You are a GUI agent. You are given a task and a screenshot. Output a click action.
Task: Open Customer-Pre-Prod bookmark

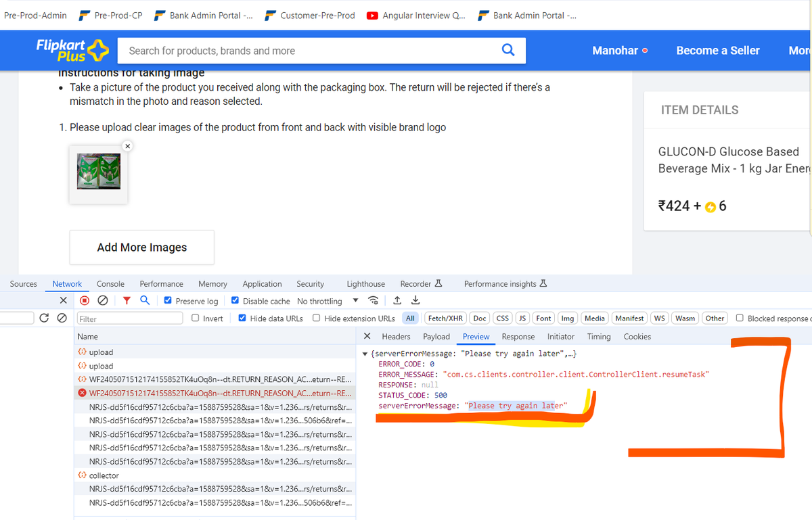(x=310, y=15)
